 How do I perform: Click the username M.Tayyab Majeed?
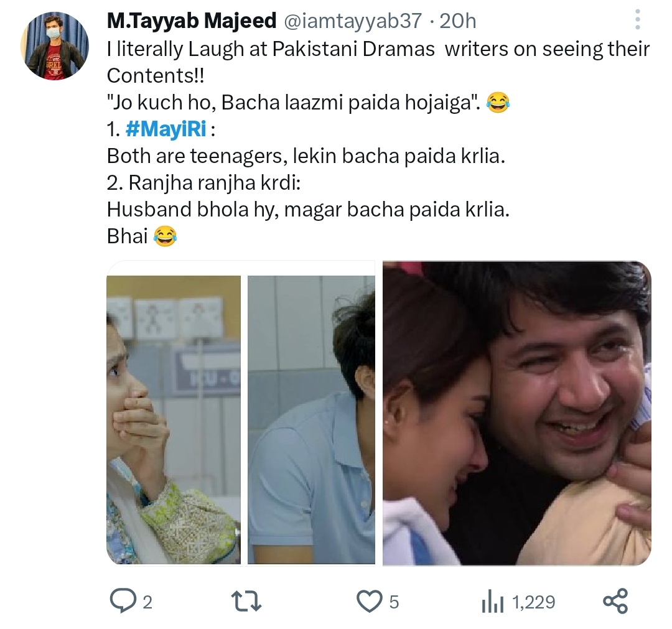190,20
